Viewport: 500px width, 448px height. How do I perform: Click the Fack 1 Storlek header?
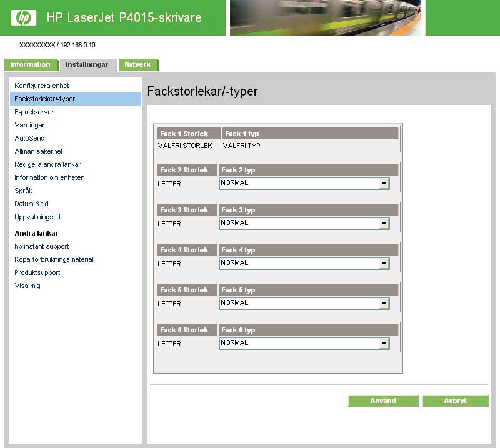coord(189,134)
